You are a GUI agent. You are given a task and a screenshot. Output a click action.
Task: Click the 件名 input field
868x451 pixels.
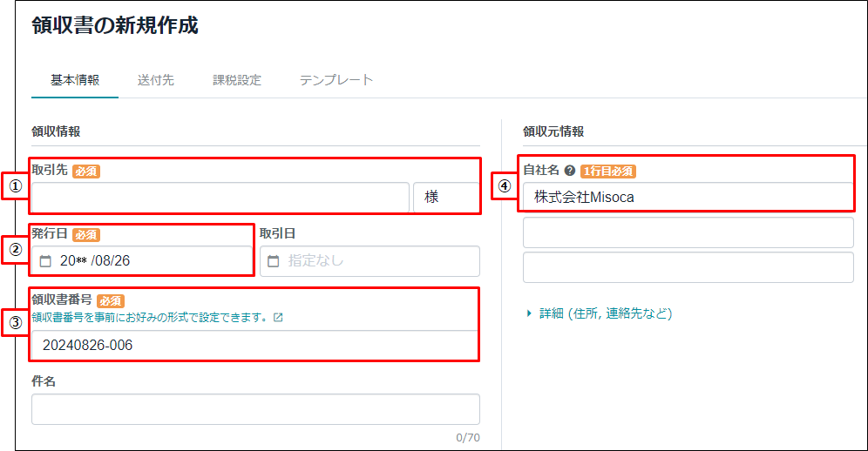[x=255, y=409]
